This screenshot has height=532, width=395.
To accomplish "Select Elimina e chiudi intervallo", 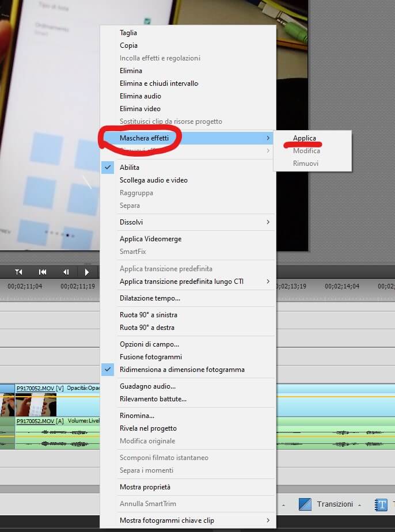I will (158, 83).
